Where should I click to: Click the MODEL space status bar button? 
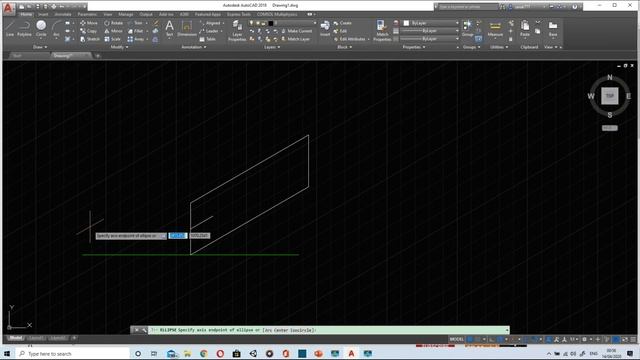point(457,339)
